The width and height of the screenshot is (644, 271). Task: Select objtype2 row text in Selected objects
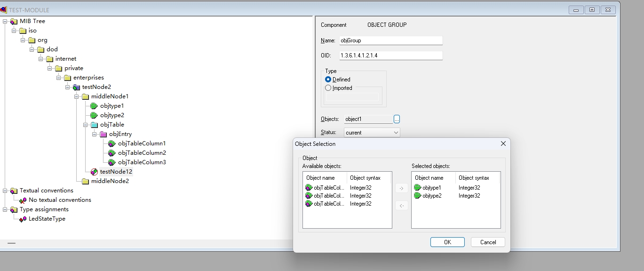[431, 196]
